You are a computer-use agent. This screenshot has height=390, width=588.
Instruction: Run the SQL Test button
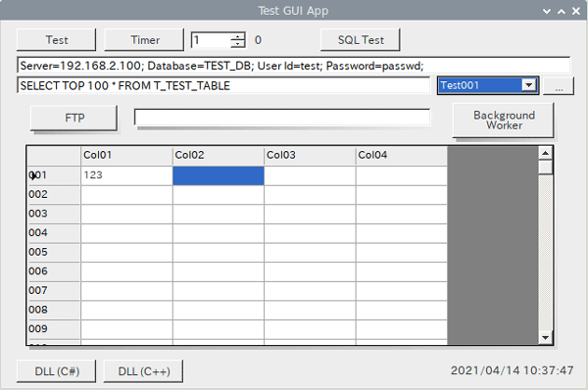pyautogui.click(x=361, y=40)
